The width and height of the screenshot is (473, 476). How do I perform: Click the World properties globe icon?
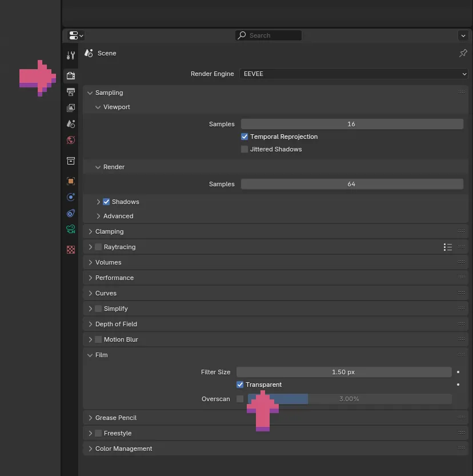click(71, 139)
